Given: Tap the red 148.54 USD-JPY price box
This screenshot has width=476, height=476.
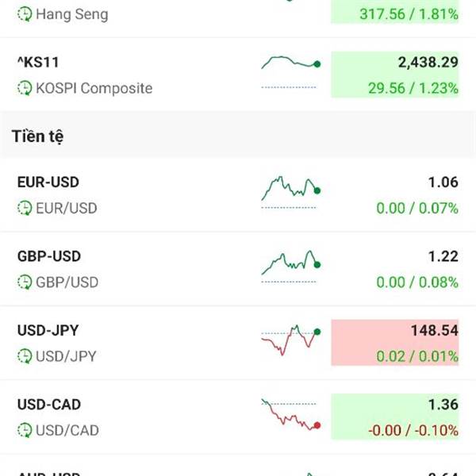Looking at the screenshot, I should (394, 343).
